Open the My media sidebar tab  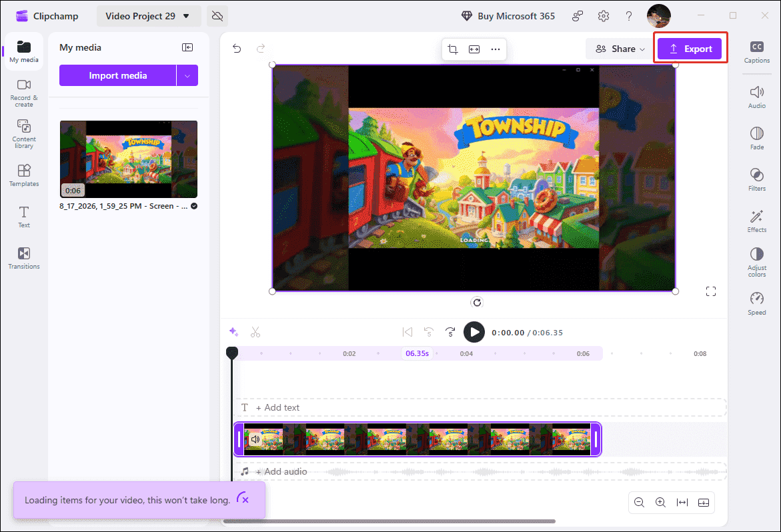[24, 52]
